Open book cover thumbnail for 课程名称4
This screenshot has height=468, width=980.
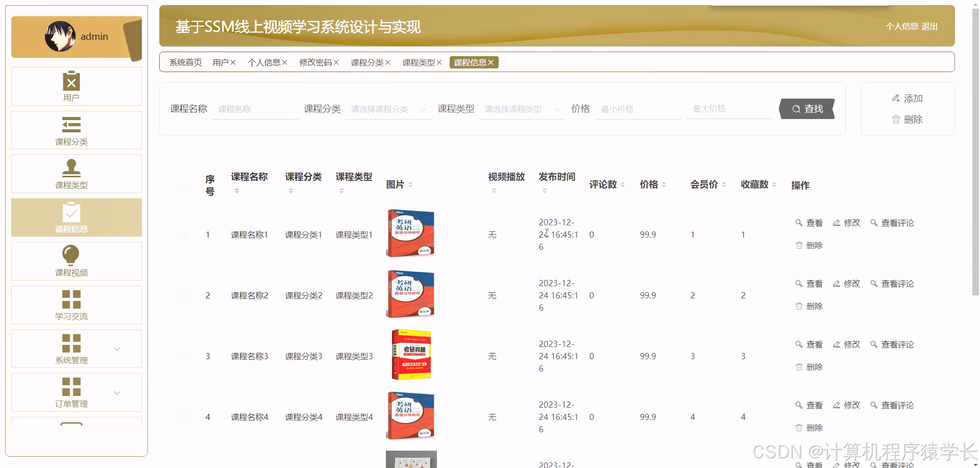click(x=410, y=415)
